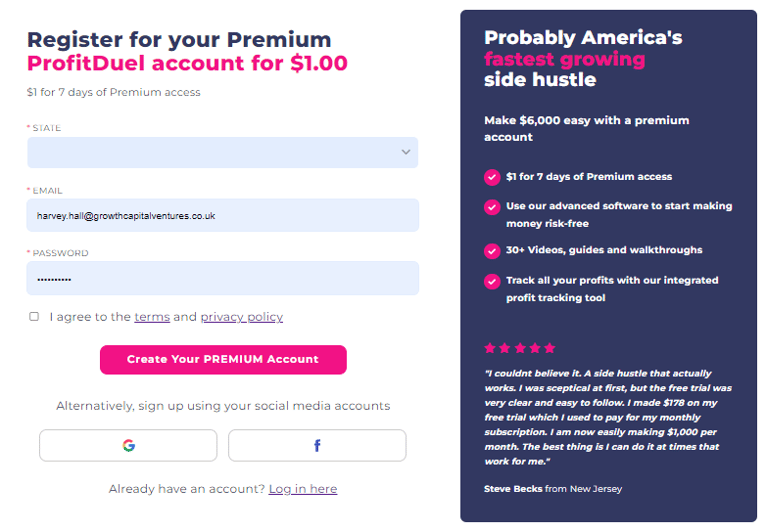Screen dimensions: 766x531
Task: Click the checkmark beside '$1 for 7 days'
Action: [x=492, y=177]
